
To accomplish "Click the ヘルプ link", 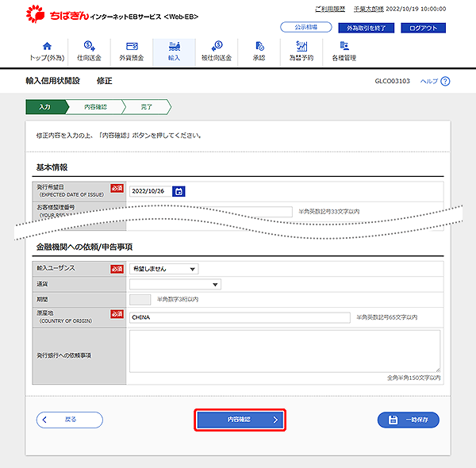I will point(429,81).
